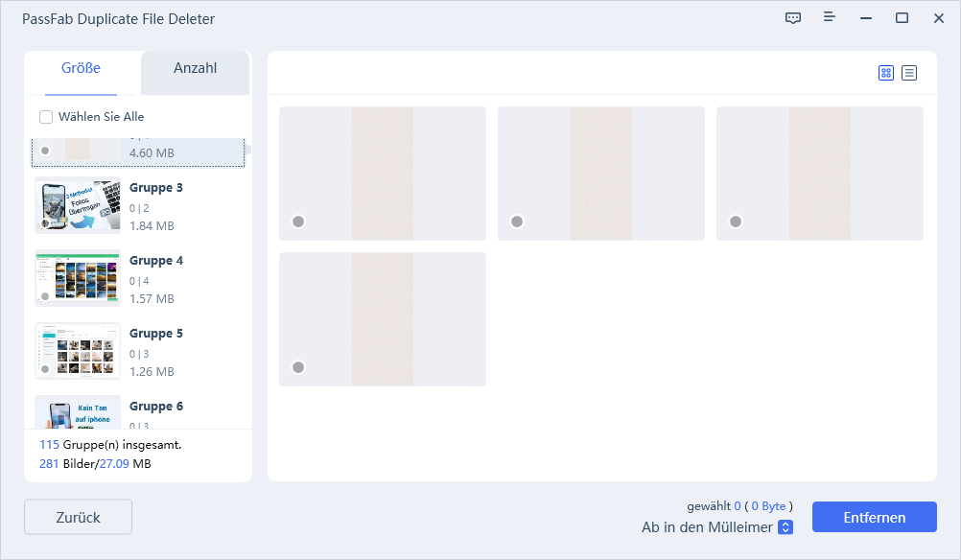Click the Entfernen button
961x560 pixels.
coord(874,517)
